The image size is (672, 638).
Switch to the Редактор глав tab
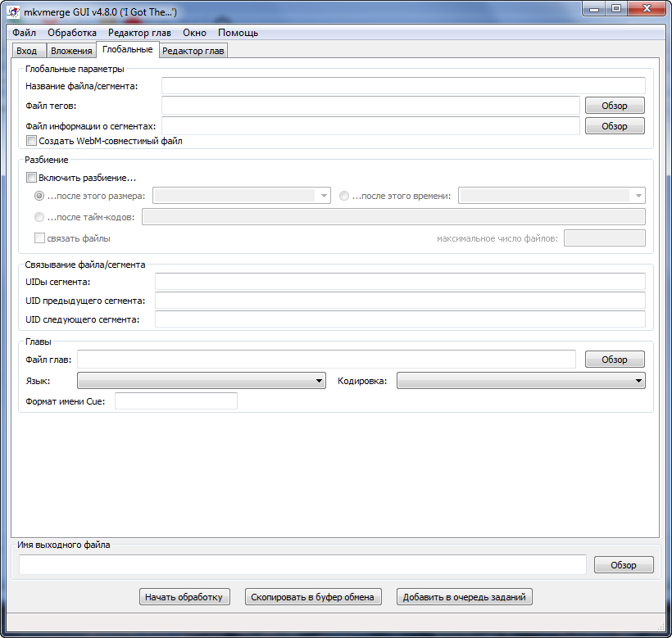tap(193, 51)
